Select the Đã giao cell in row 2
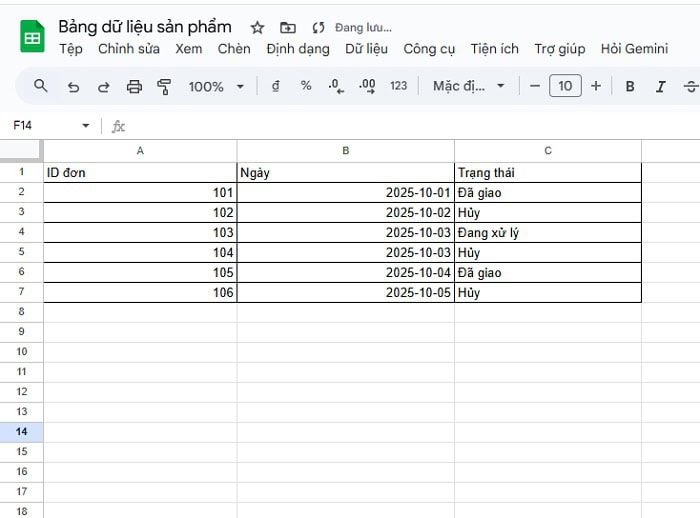The height and width of the screenshot is (518, 700). pos(548,192)
